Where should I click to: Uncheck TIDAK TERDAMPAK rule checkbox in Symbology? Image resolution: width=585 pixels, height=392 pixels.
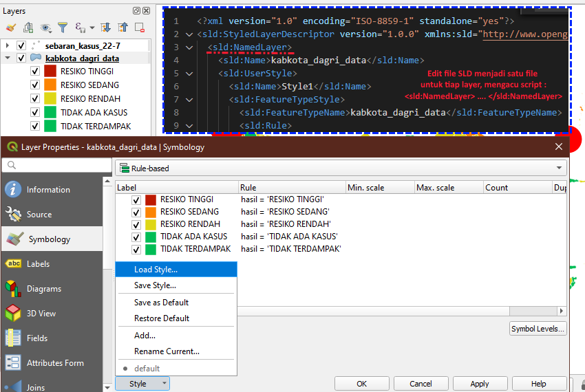pyautogui.click(x=136, y=250)
